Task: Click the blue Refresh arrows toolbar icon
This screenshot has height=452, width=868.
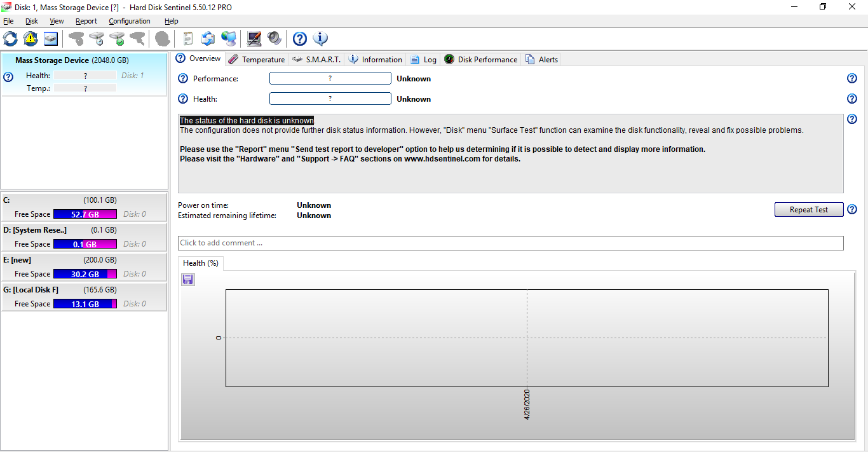Action: (10, 39)
